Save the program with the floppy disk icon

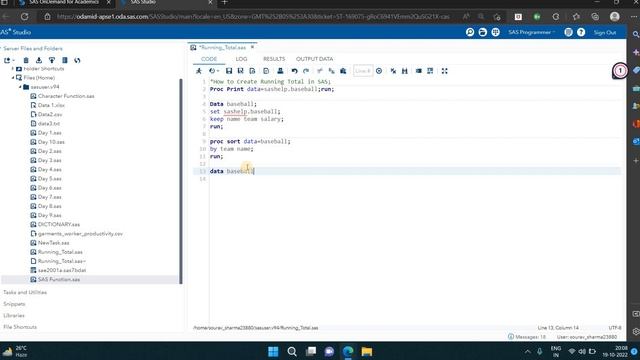229,71
